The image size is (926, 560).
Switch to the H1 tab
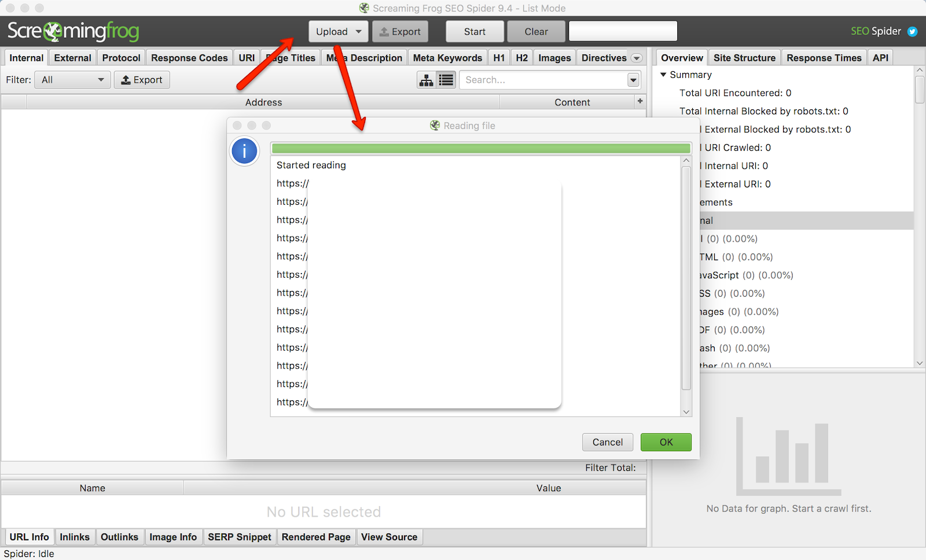(x=499, y=58)
